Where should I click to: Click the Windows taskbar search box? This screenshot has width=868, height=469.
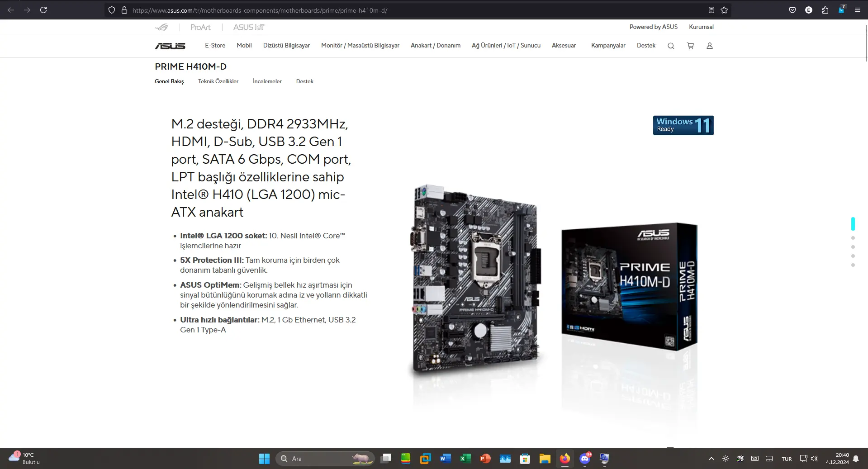(325, 459)
